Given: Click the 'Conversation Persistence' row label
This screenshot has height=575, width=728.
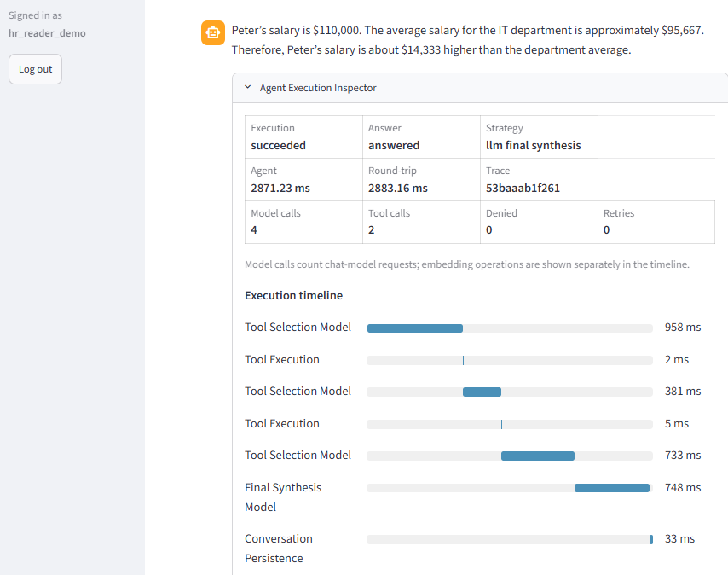Looking at the screenshot, I should [279, 549].
